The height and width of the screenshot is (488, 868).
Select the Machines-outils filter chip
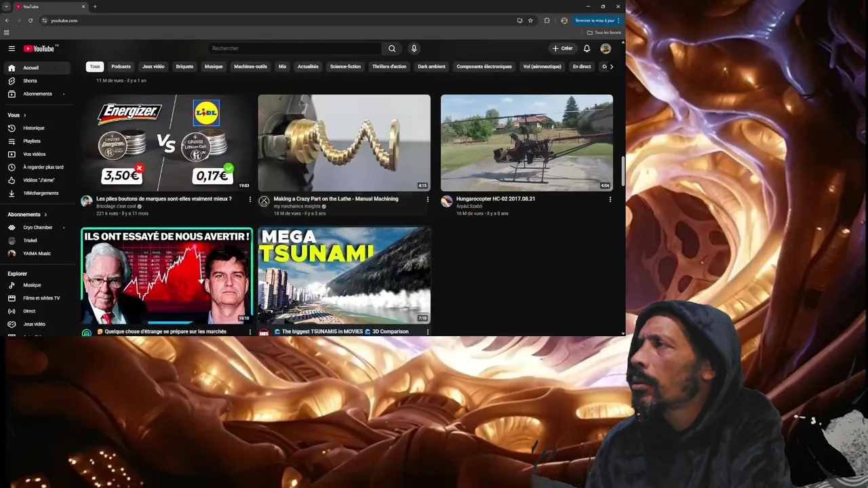[250, 66]
